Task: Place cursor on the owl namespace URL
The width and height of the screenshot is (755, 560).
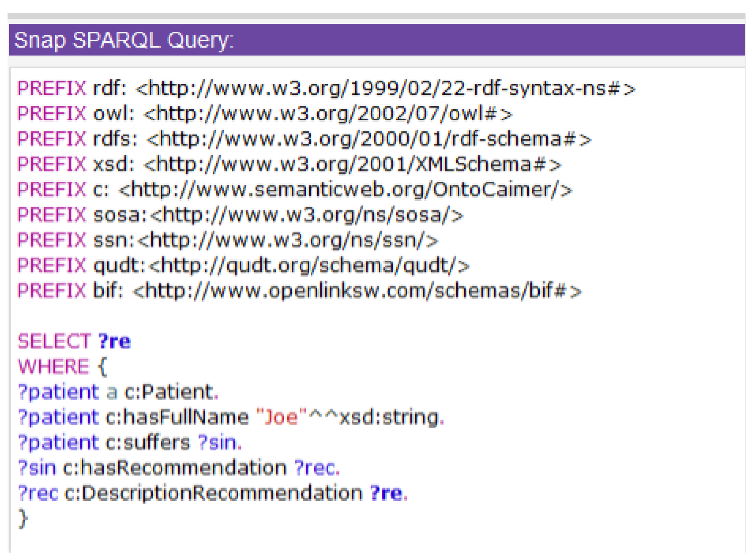Action: [x=327, y=114]
